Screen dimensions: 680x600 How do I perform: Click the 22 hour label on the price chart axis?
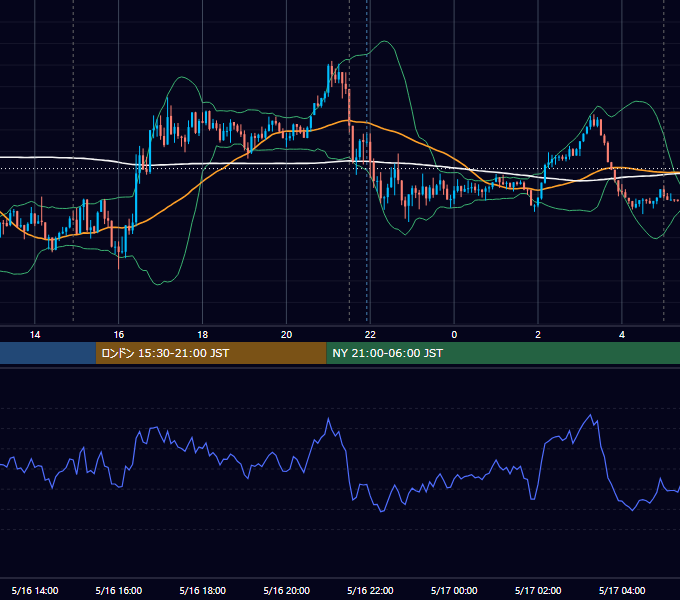click(370, 335)
